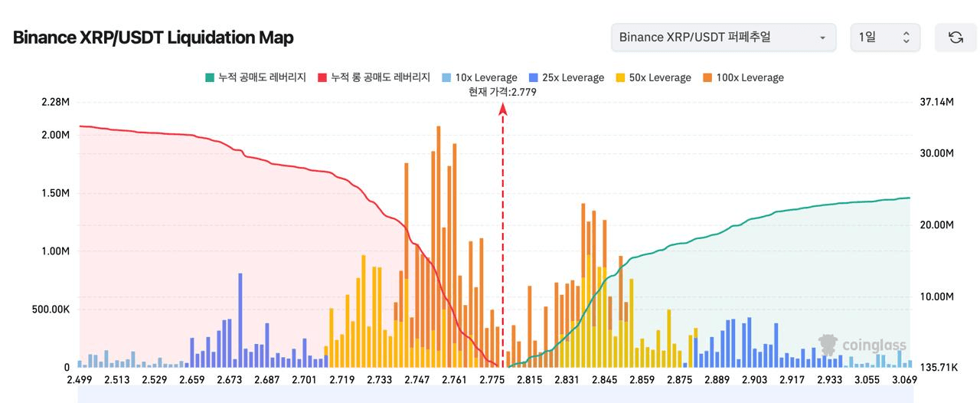
Task: Click the 1.50M left axis label
Action: click(56, 193)
